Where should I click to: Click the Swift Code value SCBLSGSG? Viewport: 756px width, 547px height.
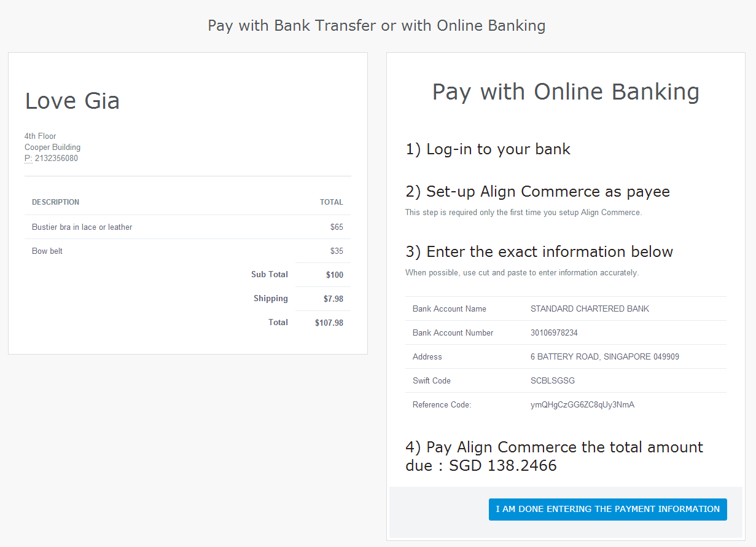(553, 381)
